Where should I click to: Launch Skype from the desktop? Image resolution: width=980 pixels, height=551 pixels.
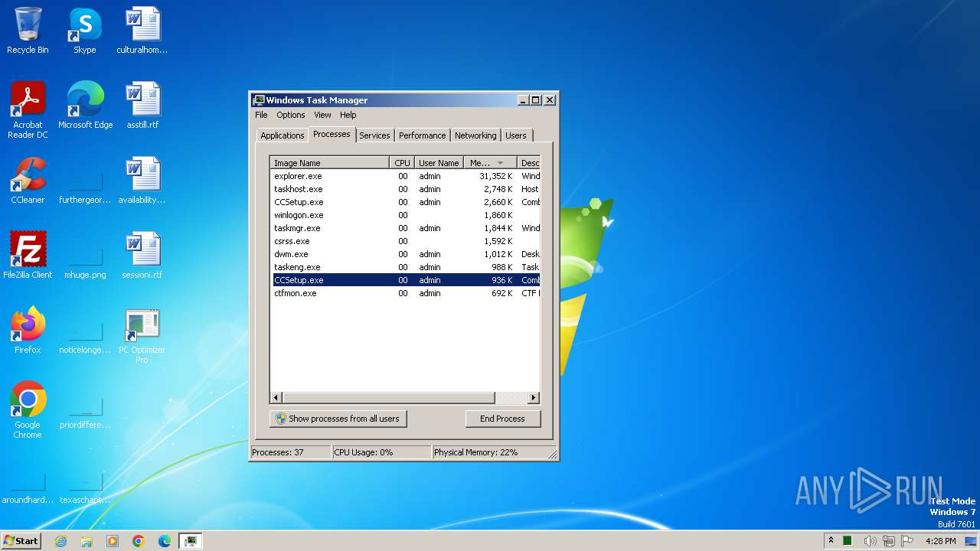click(x=84, y=31)
